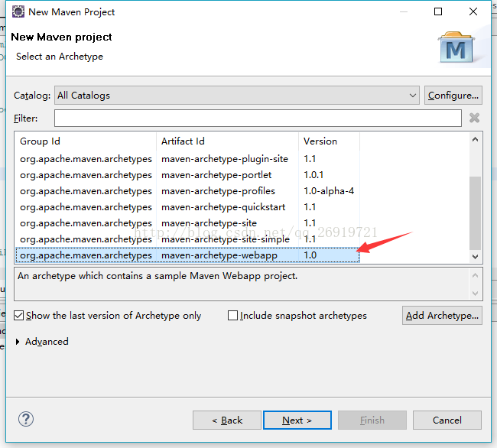This screenshot has height=448, width=497.
Task: Click description box scroll up arrow
Action: (475, 276)
